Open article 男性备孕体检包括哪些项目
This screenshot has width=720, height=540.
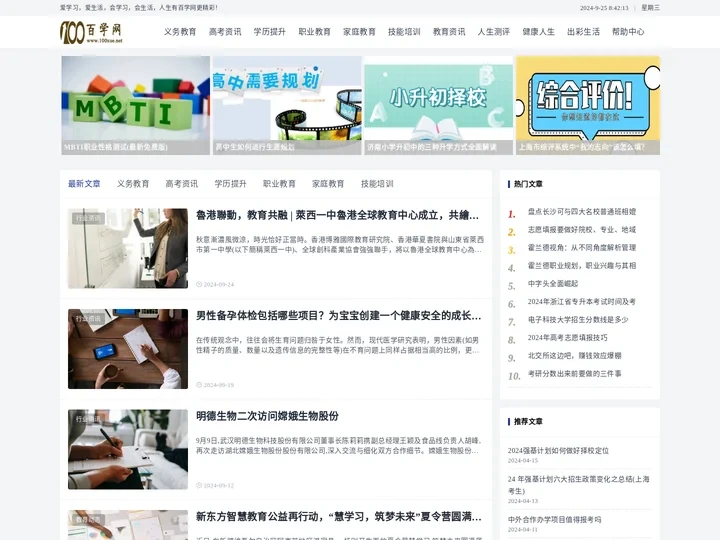338,316
